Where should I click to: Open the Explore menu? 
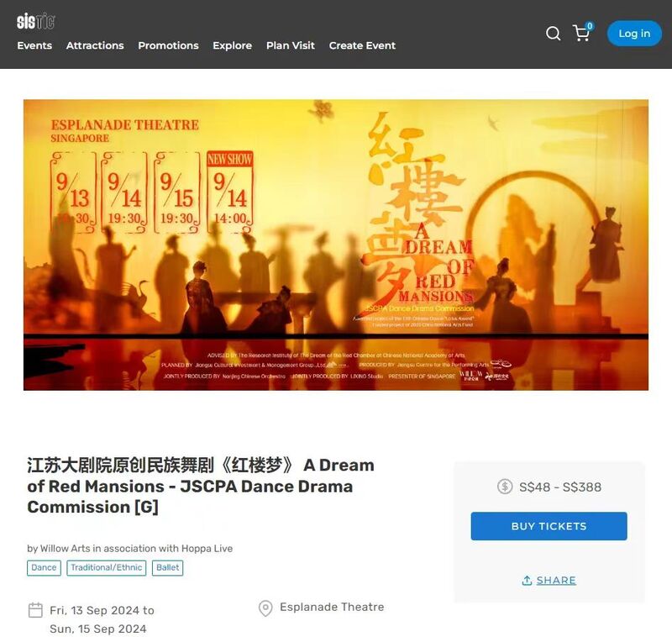233,45
